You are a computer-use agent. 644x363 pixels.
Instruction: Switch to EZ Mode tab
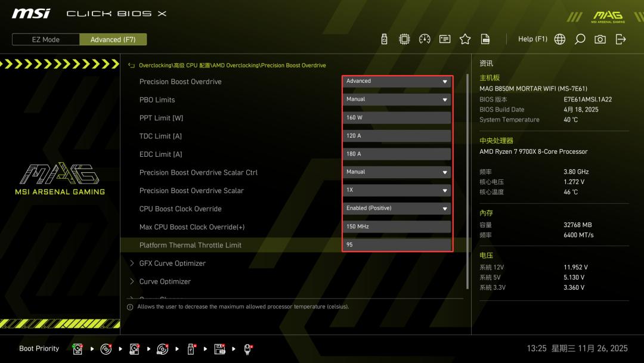46,40
